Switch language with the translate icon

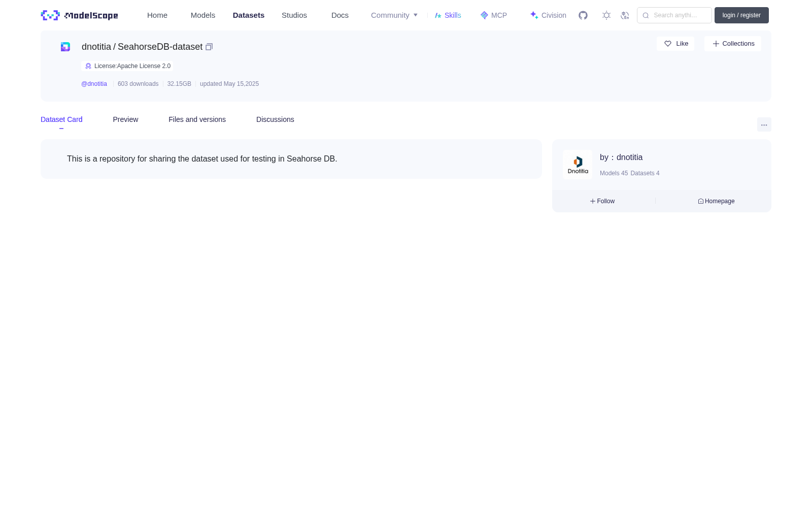[625, 15]
